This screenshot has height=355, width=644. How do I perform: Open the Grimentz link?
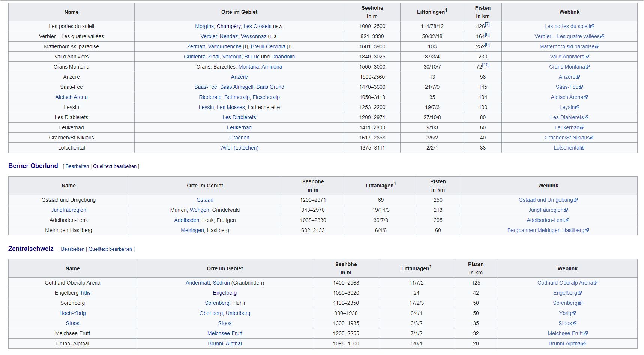pos(195,57)
